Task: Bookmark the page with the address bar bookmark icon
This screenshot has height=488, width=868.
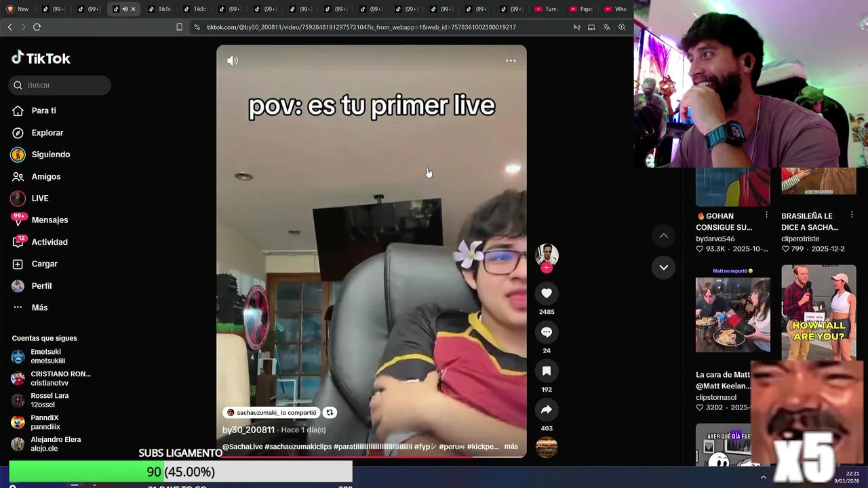Action: tap(179, 27)
